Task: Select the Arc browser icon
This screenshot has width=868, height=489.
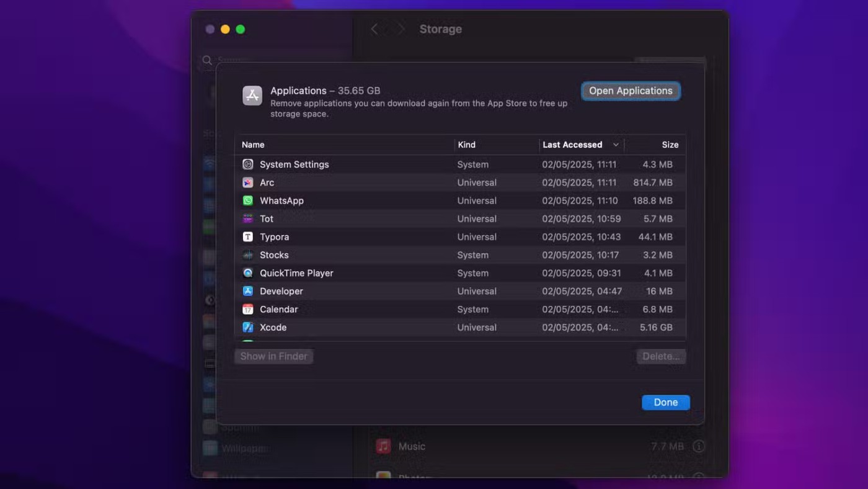Action: click(248, 182)
